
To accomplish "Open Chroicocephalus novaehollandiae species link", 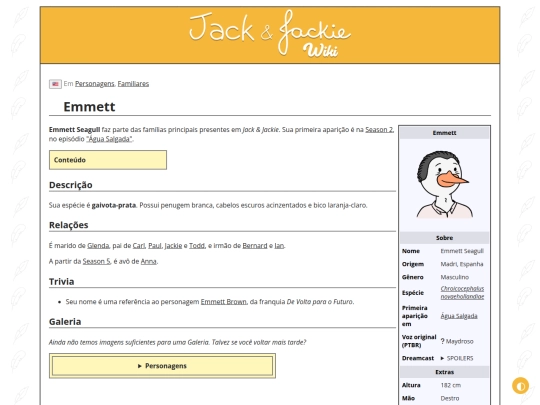I will pyautogui.click(x=462, y=292).
